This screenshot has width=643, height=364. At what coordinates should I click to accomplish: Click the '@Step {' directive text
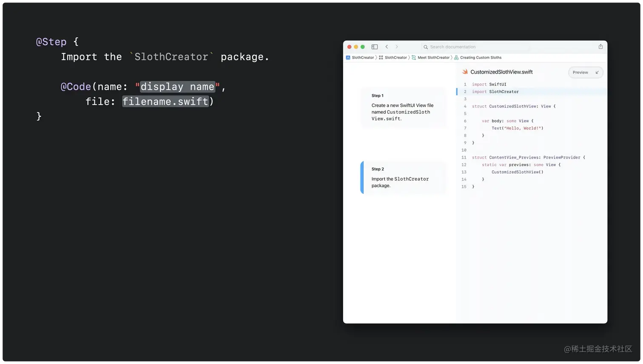57,42
